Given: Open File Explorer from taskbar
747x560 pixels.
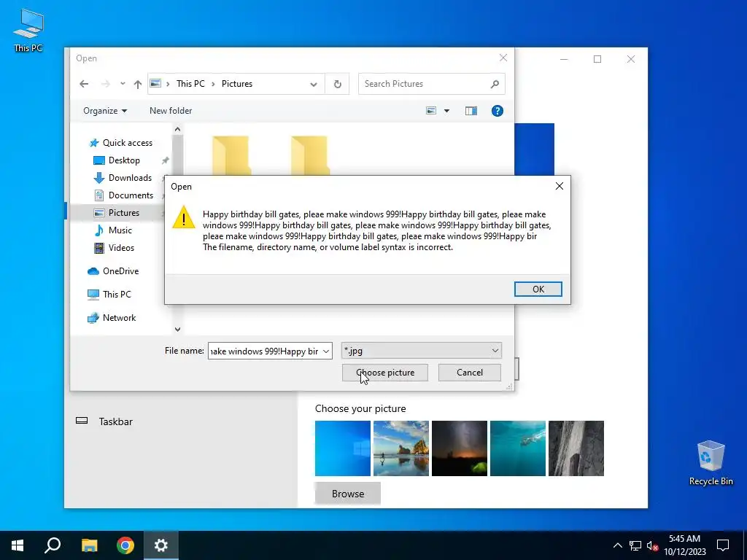Looking at the screenshot, I should point(89,545).
